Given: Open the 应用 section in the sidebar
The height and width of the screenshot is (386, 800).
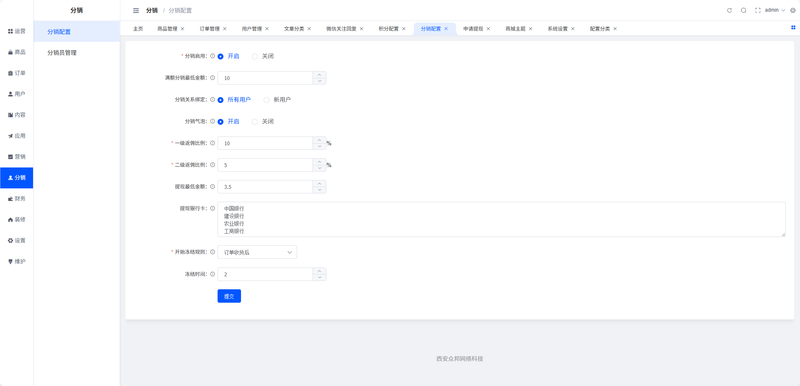Looking at the screenshot, I should pos(16,136).
